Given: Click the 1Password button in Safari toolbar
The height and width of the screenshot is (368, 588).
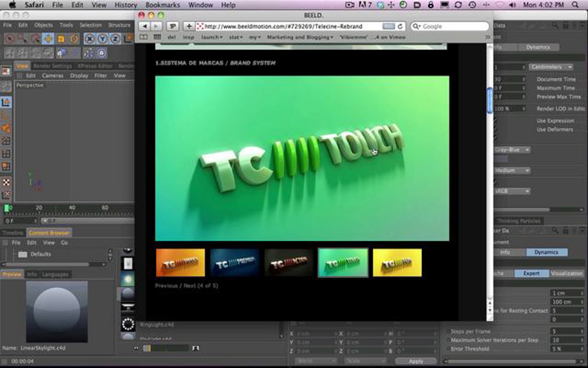Looking at the screenshot, I should pyautogui.click(x=173, y=26).
